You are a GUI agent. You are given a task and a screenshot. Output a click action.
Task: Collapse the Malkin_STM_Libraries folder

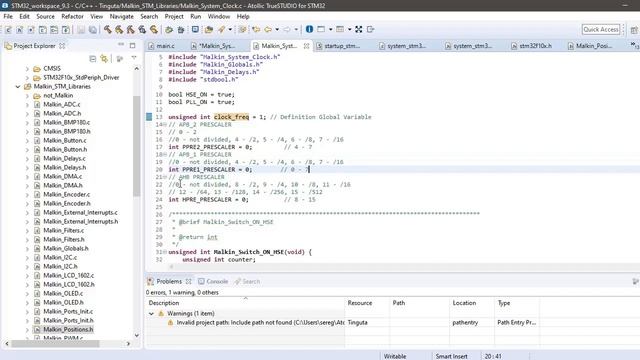[x=18, y=87]
